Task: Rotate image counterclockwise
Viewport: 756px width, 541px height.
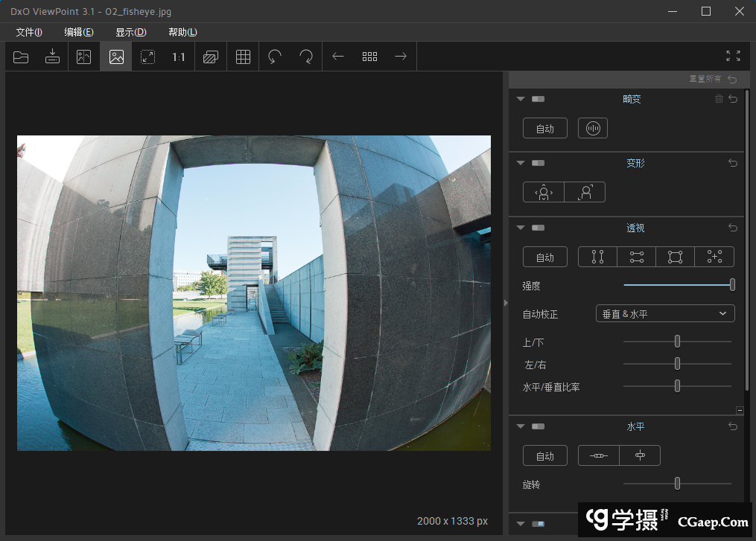Action: tap(275, 57)
